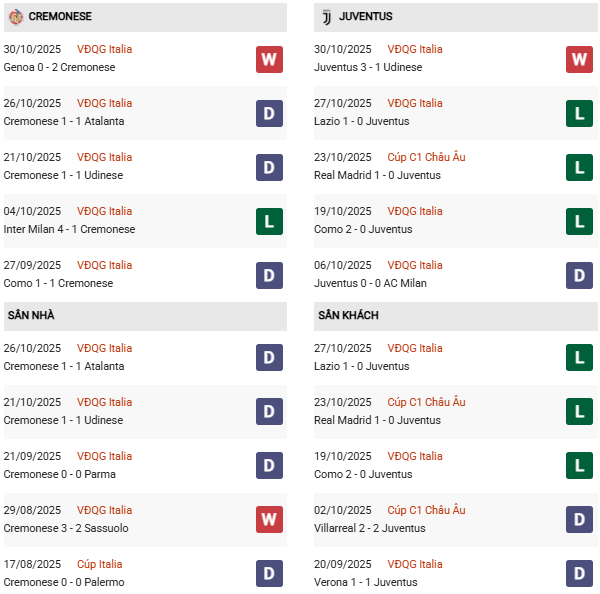Select the Como 1 - 1 Cremonese match row

point(58,283)
